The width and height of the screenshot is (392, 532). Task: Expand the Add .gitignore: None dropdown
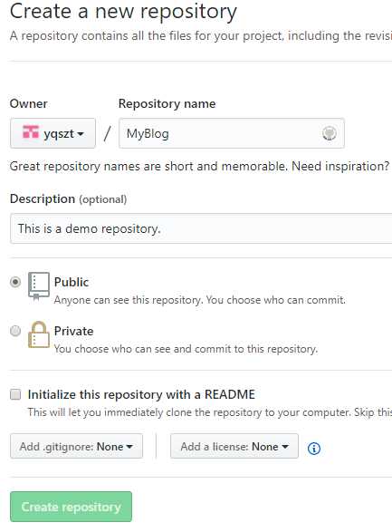point(76,446)
